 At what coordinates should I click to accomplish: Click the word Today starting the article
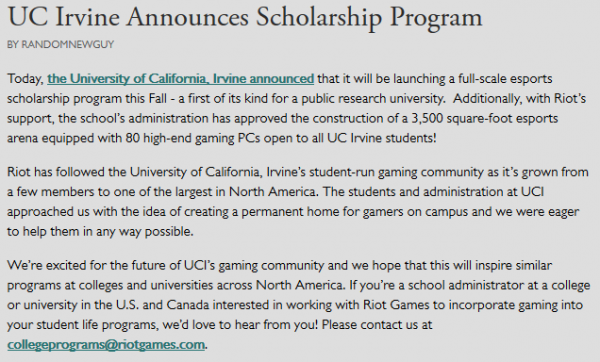pyautogui.click(x=25, y=79)
